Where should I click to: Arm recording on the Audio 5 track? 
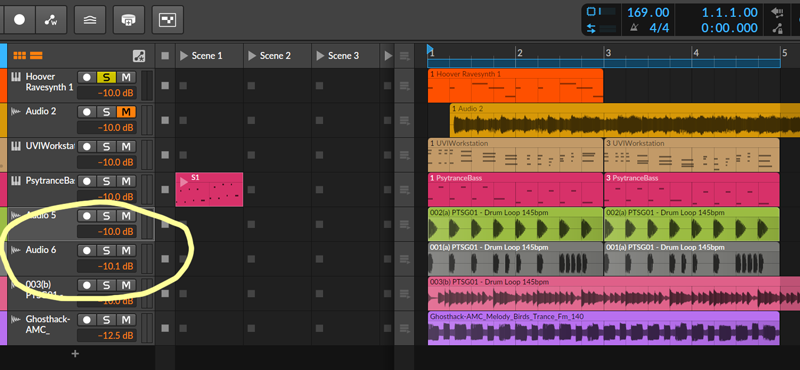87,216
